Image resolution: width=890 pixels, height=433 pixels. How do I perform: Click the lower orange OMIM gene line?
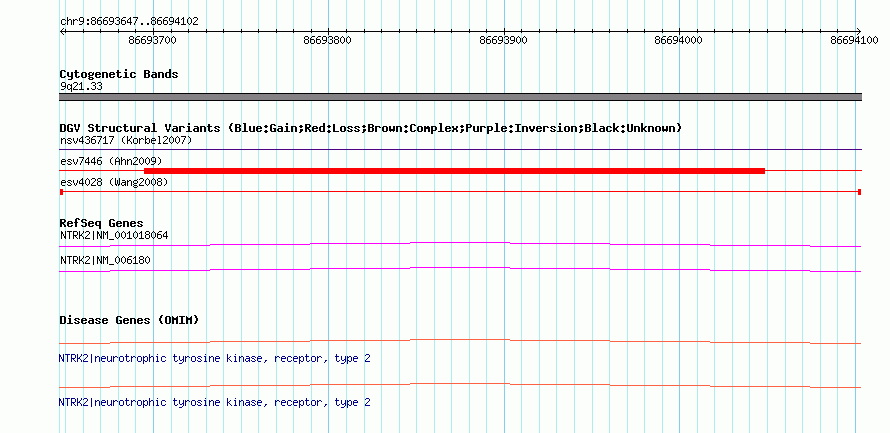[x=460, y=385]
